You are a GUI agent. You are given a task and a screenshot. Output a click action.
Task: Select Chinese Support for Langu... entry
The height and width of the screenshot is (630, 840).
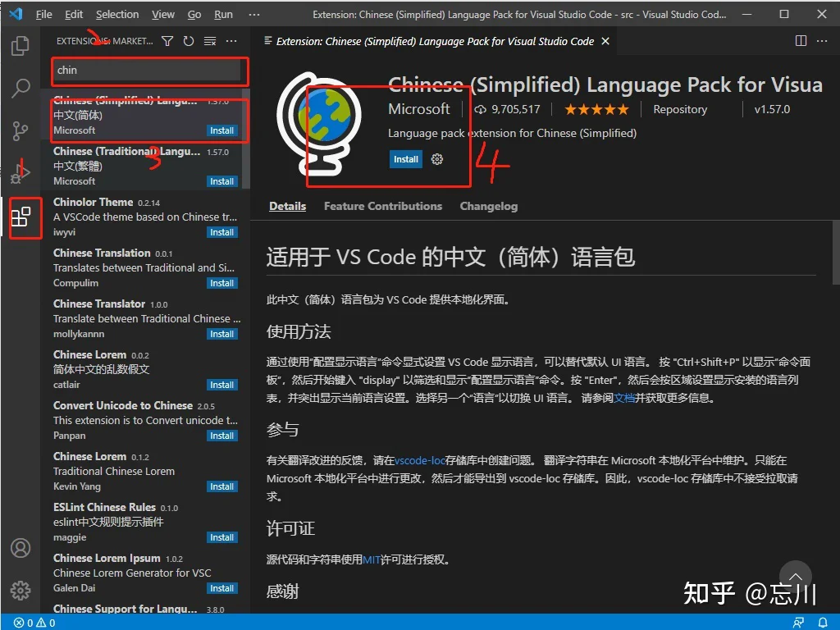[145, 608]
